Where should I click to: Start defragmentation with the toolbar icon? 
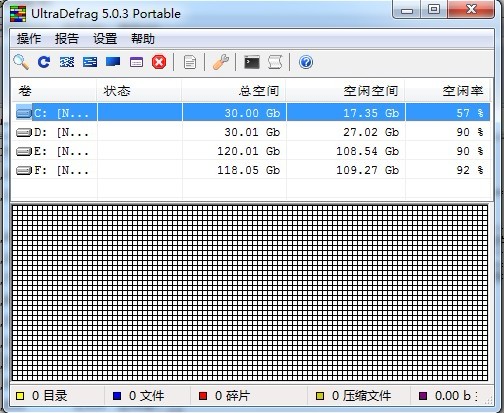click(67, 62)
